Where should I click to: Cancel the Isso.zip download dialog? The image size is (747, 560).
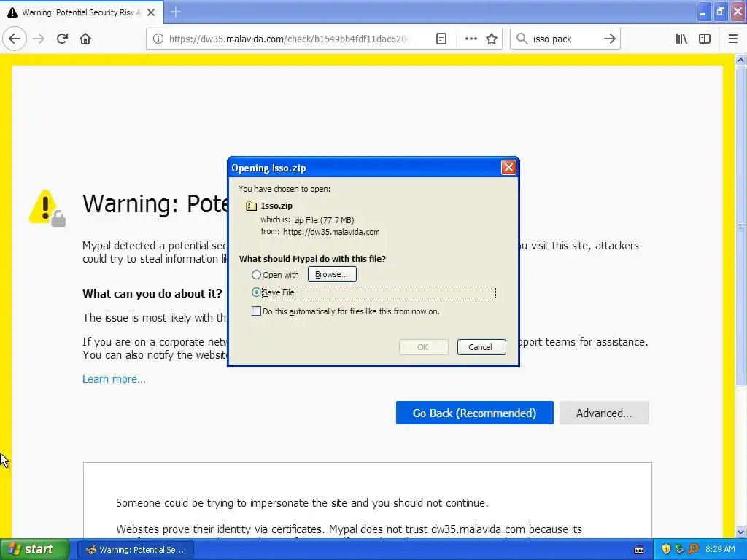[x=481, y=346]
